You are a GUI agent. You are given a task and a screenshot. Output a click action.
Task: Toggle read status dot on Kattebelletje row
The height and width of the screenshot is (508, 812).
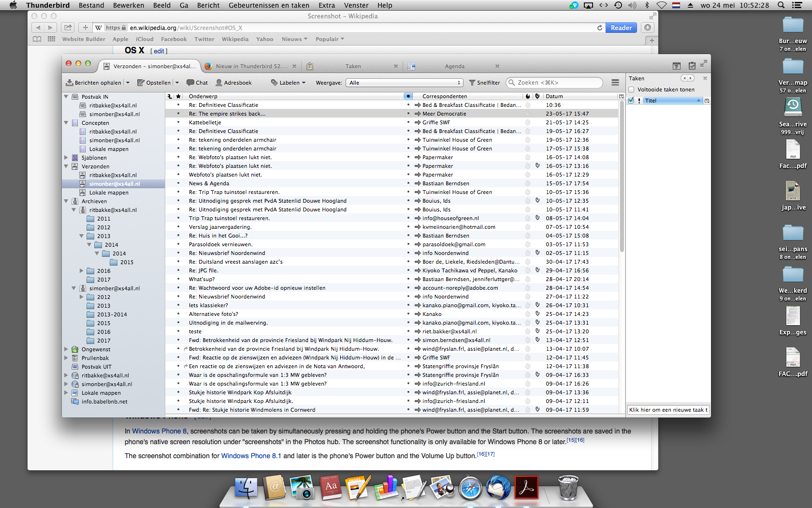408,122
